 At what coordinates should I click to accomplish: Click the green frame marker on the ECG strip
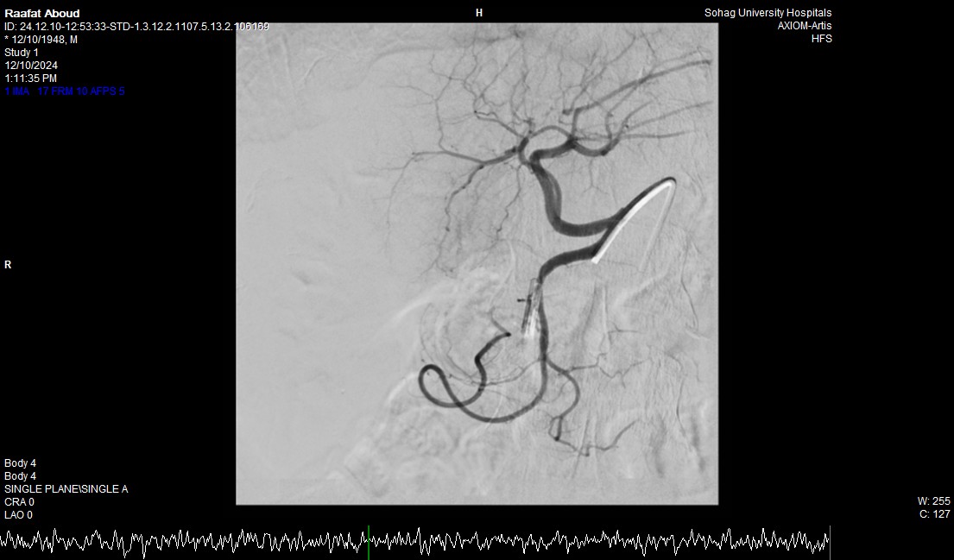point(369,542)
